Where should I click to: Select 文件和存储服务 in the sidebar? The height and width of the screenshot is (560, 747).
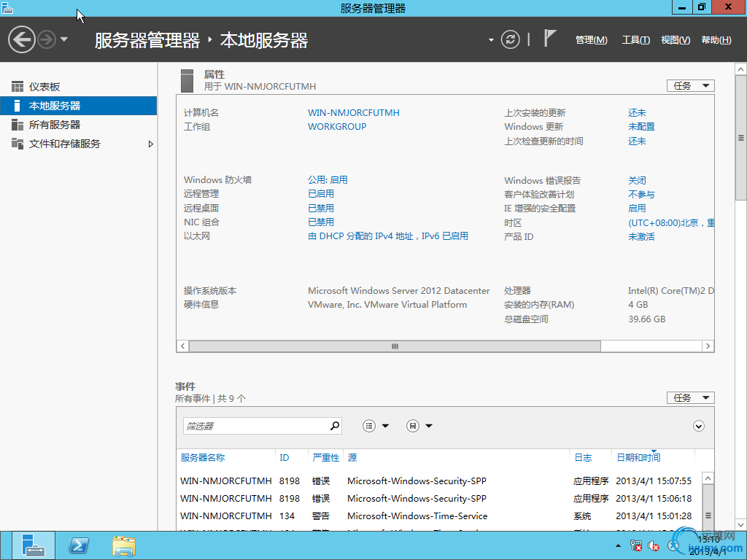point(79,144)
